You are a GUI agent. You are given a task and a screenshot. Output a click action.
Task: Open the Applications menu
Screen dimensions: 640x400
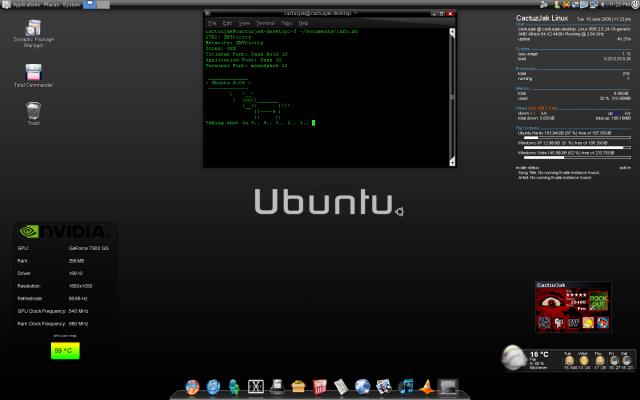(26, 4)
